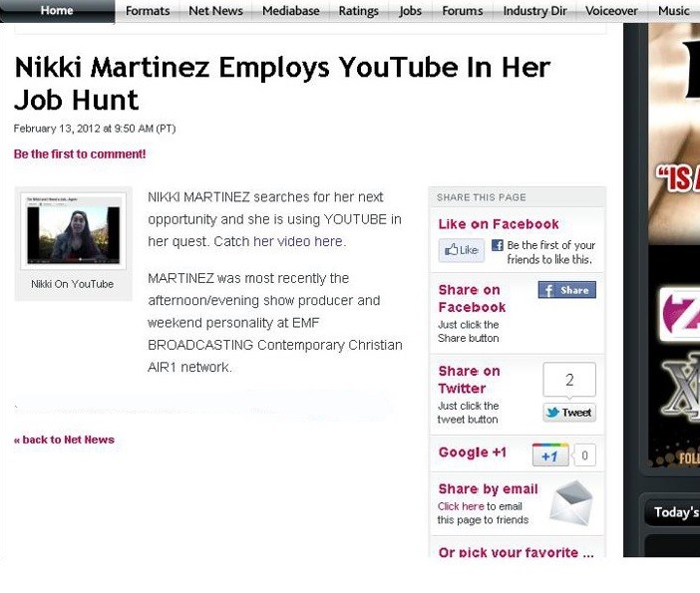Viewport: 700px width, 593px height.
Task: Open the Home tab
Action: click(57, 10)
